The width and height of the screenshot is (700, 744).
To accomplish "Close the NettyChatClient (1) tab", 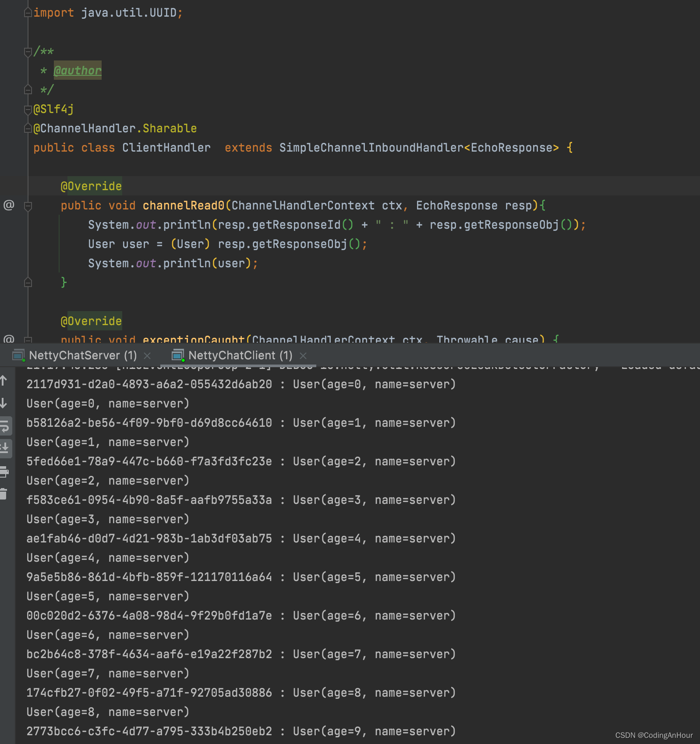I will pos(303,356).
